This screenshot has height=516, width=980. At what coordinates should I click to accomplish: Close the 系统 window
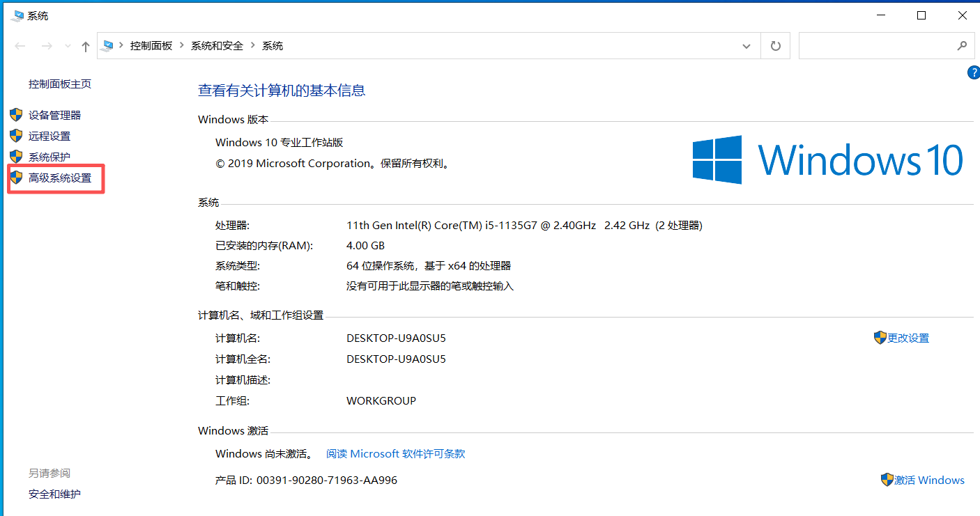tap(962, 15)
